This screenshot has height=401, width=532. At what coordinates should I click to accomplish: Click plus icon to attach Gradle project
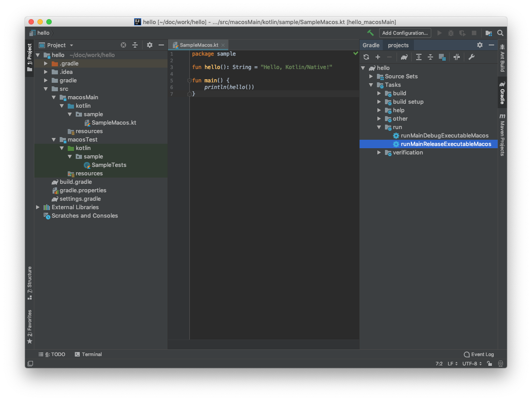click(x=378, y=57)
